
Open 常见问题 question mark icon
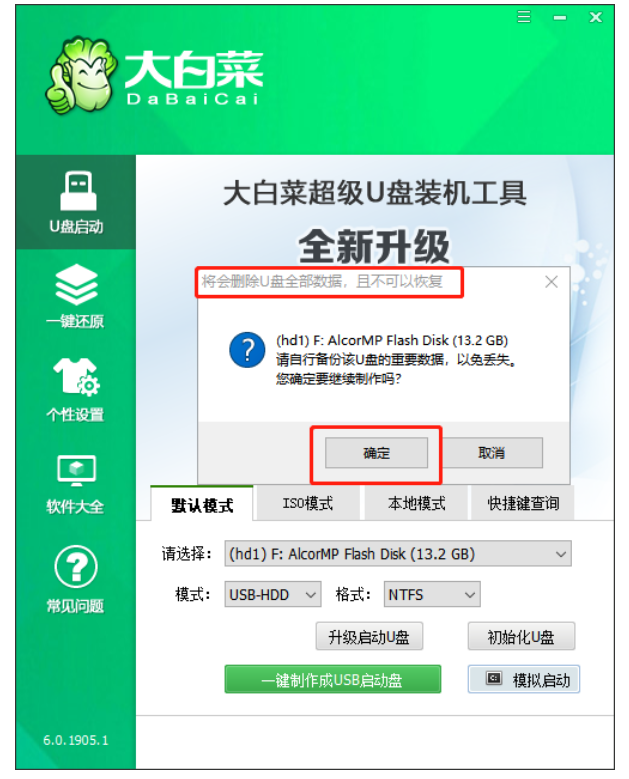pos(76,566)
